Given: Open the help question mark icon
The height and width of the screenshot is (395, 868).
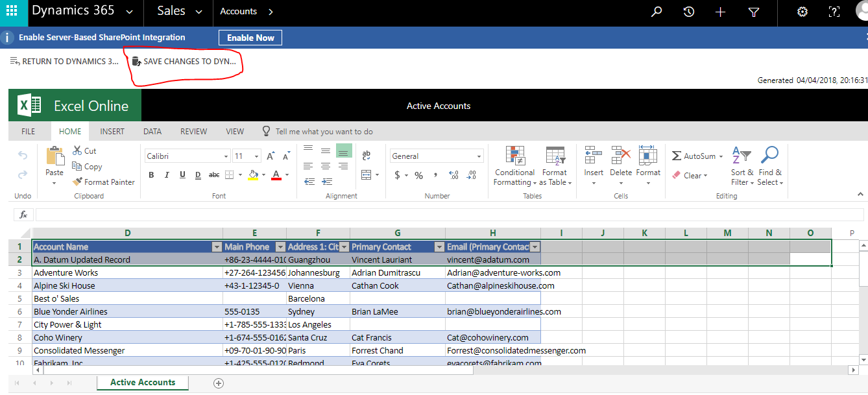Looking at the screenshot, I should (x=835, y=12).
